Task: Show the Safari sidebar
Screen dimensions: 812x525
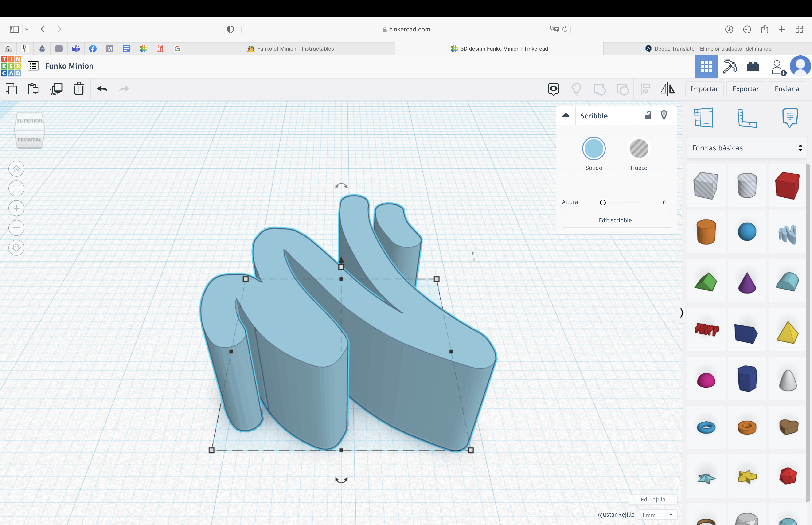Action: 14,29
